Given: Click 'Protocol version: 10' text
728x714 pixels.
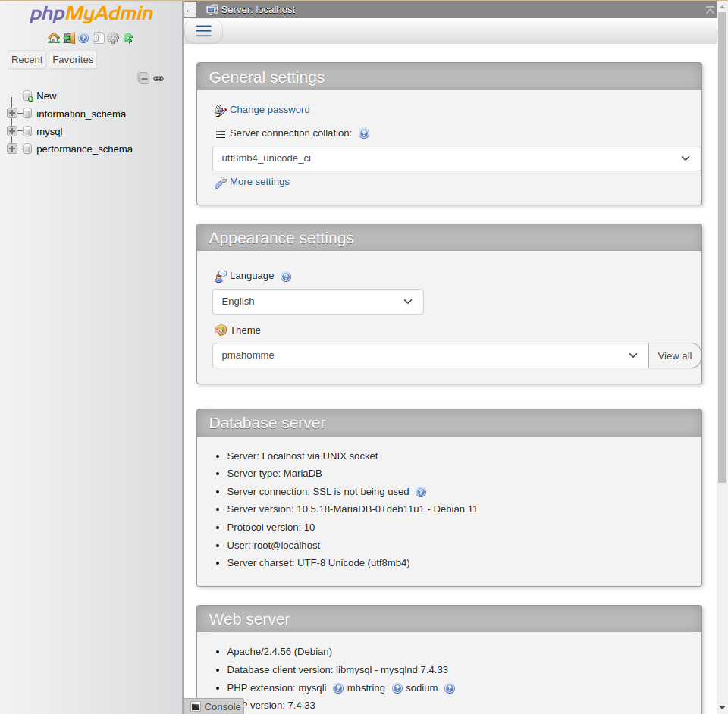Looking at the screenshot, I should tap(271, 528).
